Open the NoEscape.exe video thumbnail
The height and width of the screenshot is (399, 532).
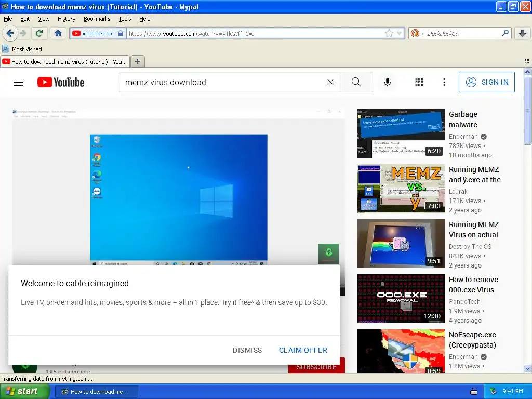click(401, 351)
